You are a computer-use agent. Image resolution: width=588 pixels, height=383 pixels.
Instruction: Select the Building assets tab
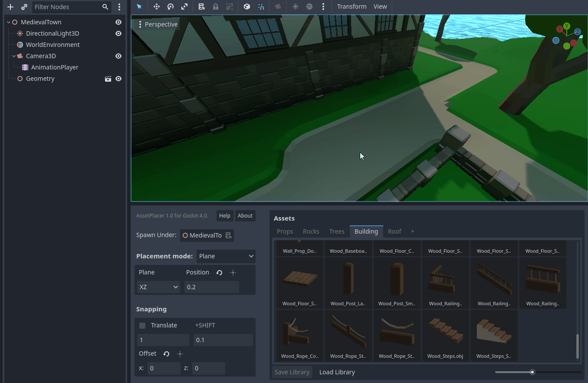366,231
